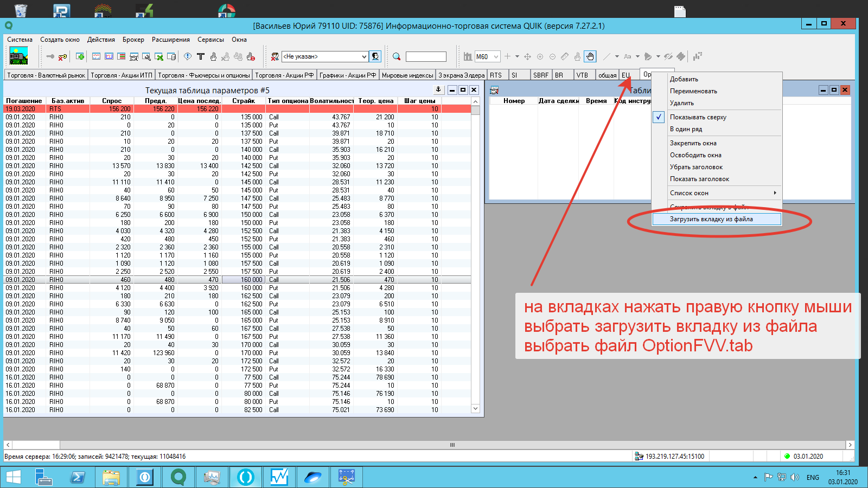
Task: Click the parameters table vertical scrollbar down arrow
Action: (475, 408)
